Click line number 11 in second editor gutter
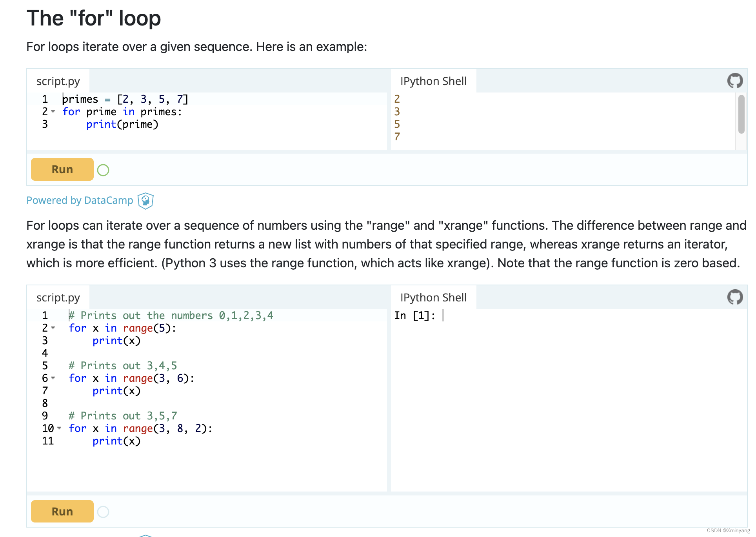 pyautogui.click(x=47, y=441)
